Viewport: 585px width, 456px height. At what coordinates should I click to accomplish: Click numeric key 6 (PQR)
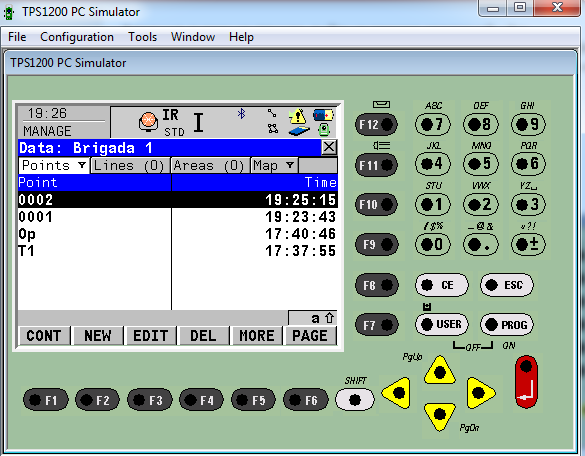528,164
